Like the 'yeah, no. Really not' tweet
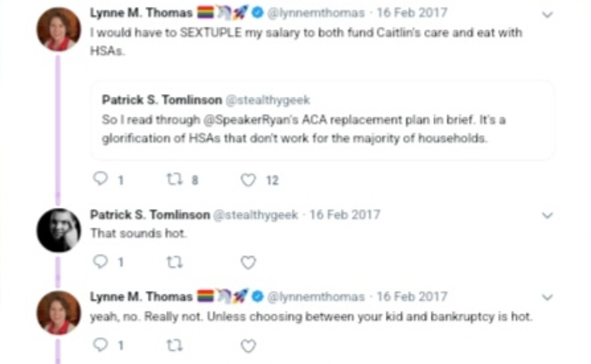The height and width of the screenshot is (364, 591). coord(248,345)
